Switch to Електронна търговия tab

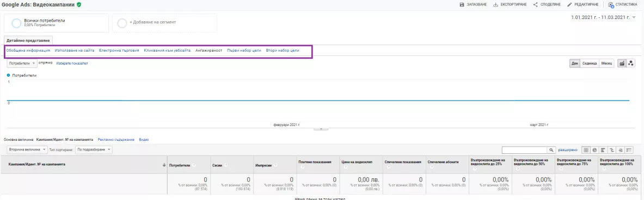click(119, 51)
